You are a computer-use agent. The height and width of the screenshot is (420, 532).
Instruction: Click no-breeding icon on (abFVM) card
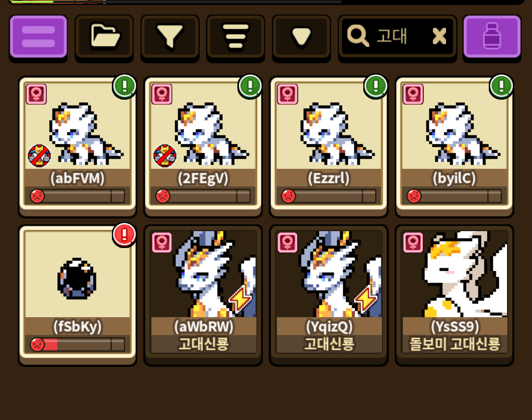(x=40, y=156)
